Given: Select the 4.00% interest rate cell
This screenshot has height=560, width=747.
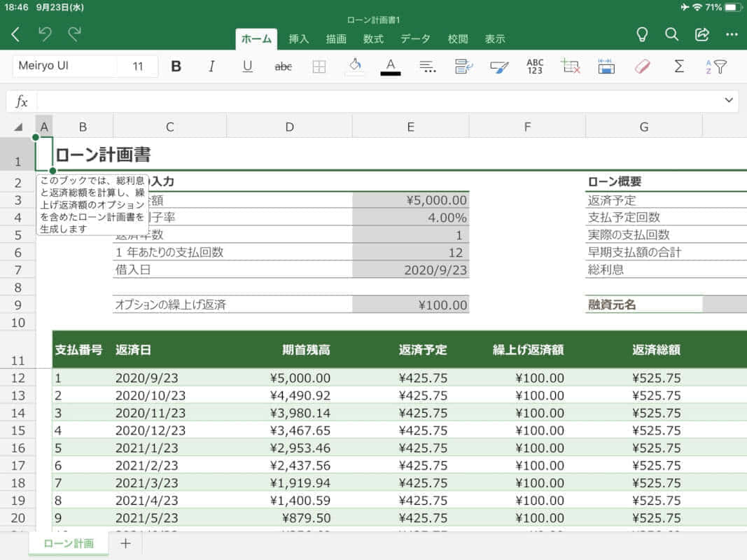Looking at the screenshot, I should point(411,218).
